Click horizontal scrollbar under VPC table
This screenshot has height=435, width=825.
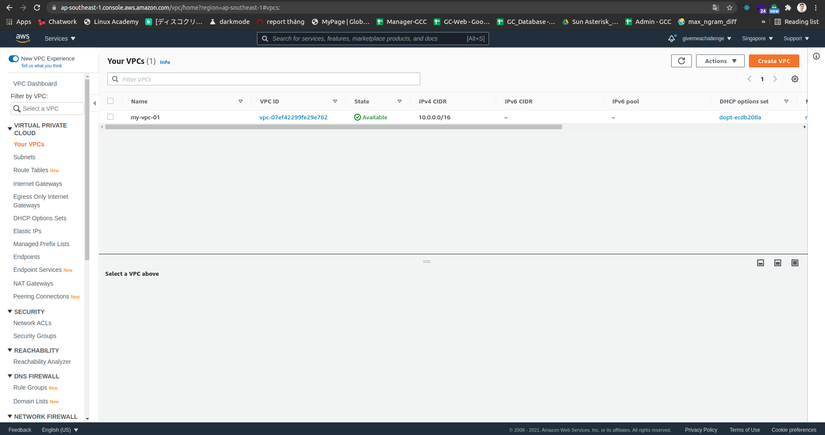pyautogui.click(x=334, y=127)
